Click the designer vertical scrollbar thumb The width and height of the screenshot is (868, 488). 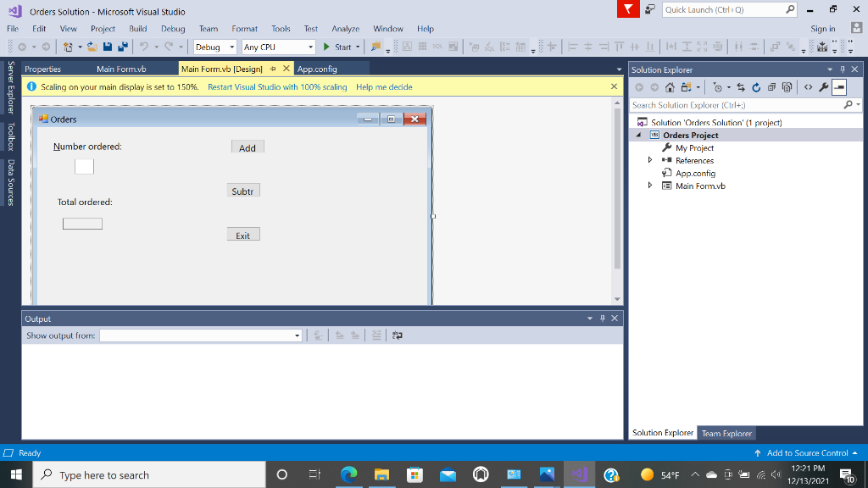pos(617,188)
